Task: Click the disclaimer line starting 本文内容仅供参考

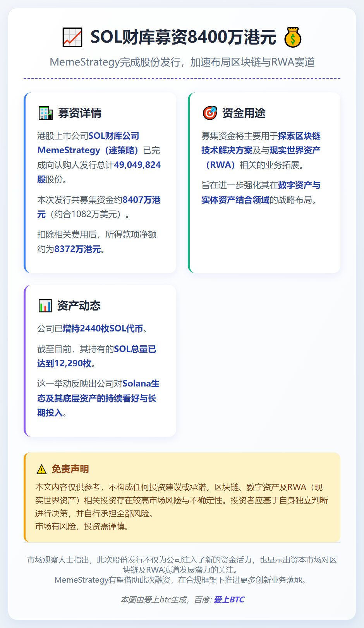Action: pyautogui.click(x=179, y=487)
